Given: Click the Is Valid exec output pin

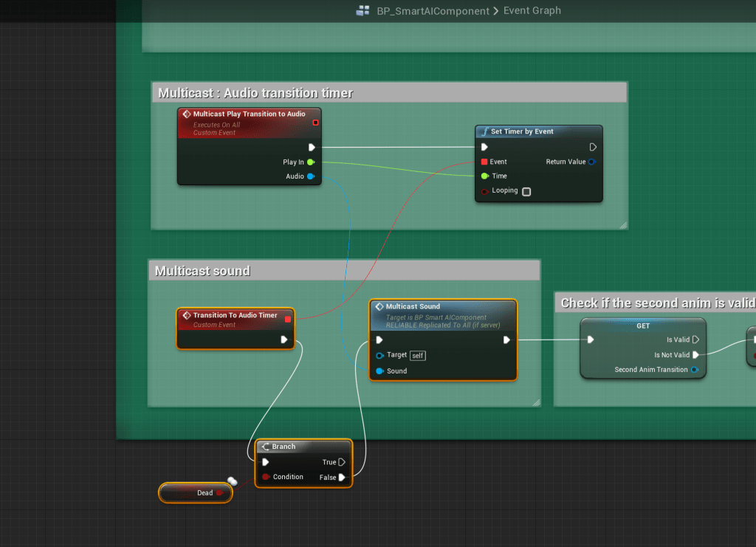Looking at the screenshot, I should tap(695, 340).
